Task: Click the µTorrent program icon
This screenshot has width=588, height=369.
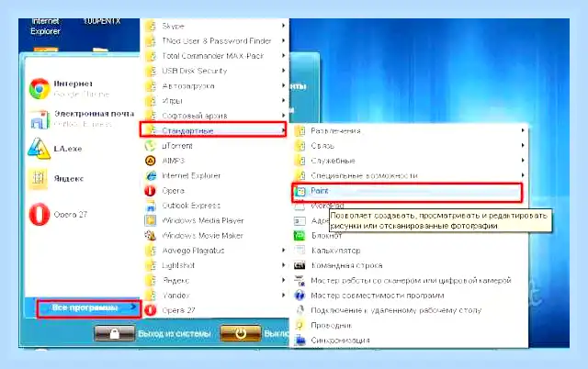Action: tap(151, 145)
